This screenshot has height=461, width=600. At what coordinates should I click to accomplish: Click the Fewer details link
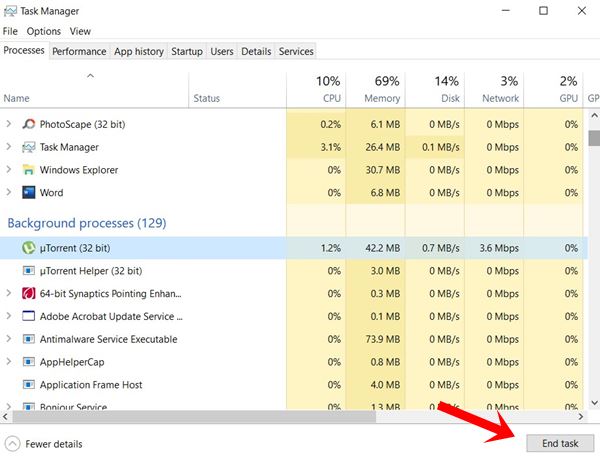54,444
